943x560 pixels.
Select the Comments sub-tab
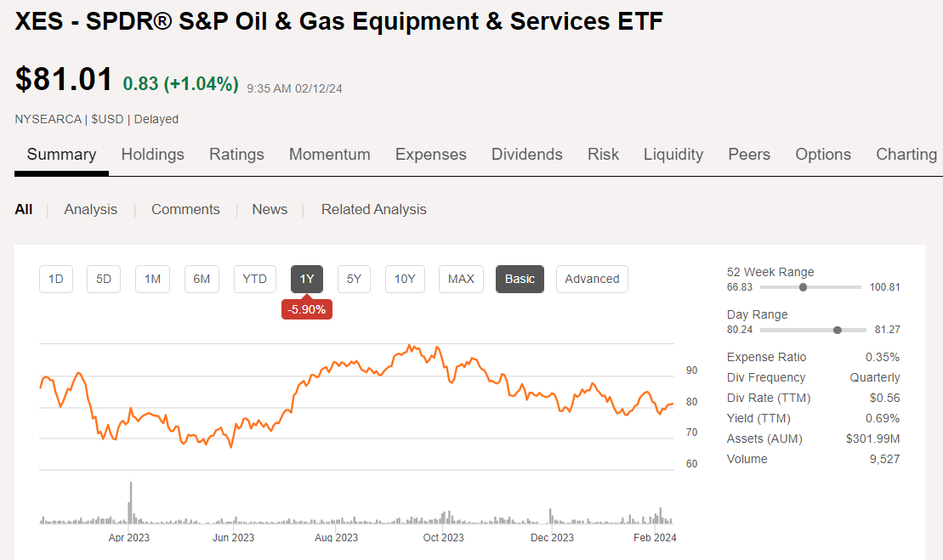pyautogui.click(x=185, y=208)
